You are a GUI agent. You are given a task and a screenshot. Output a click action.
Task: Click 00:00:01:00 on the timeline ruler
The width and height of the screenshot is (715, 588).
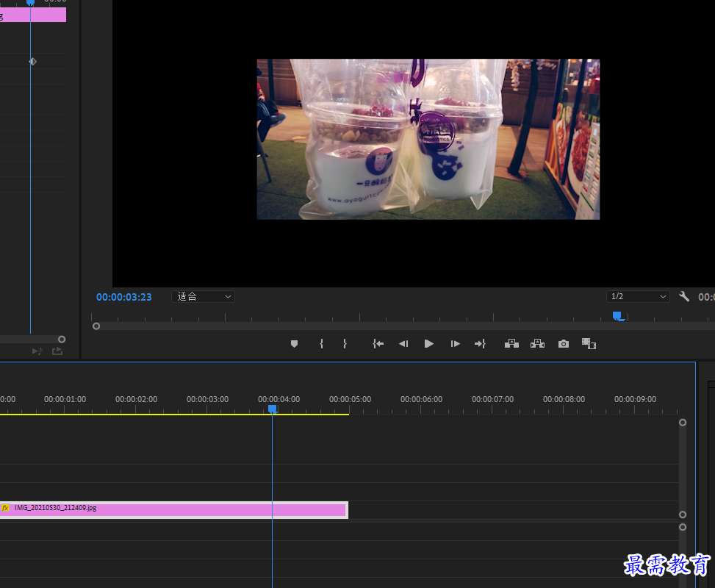point(65,399)
